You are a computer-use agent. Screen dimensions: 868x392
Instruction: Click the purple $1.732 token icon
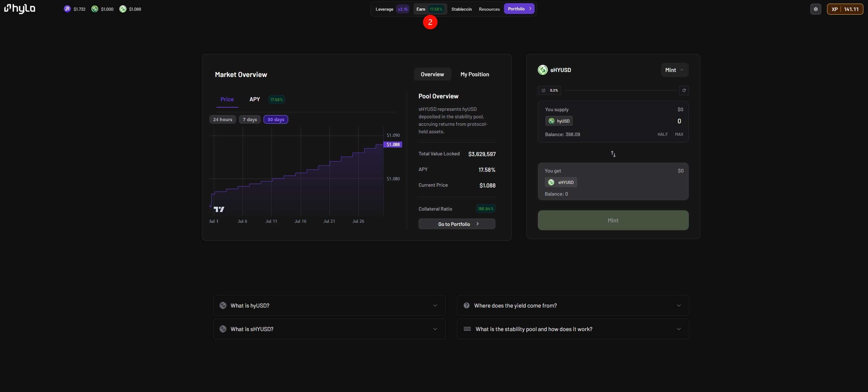click(x=67, y=9)
